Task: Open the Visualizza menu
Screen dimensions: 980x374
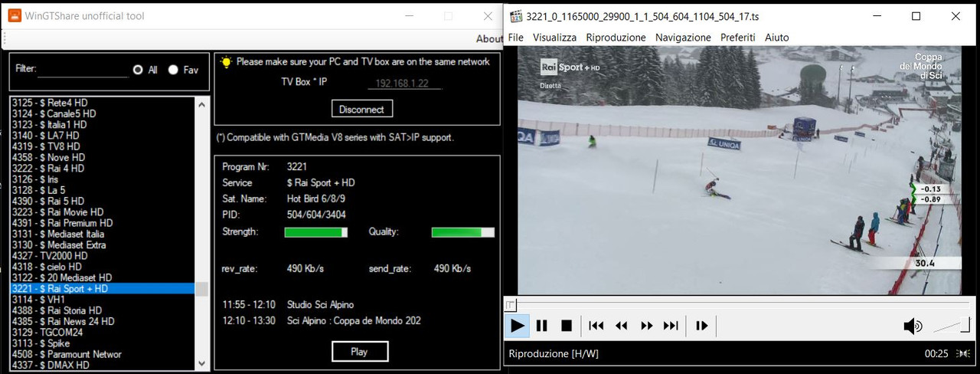Action: [554, 37]
